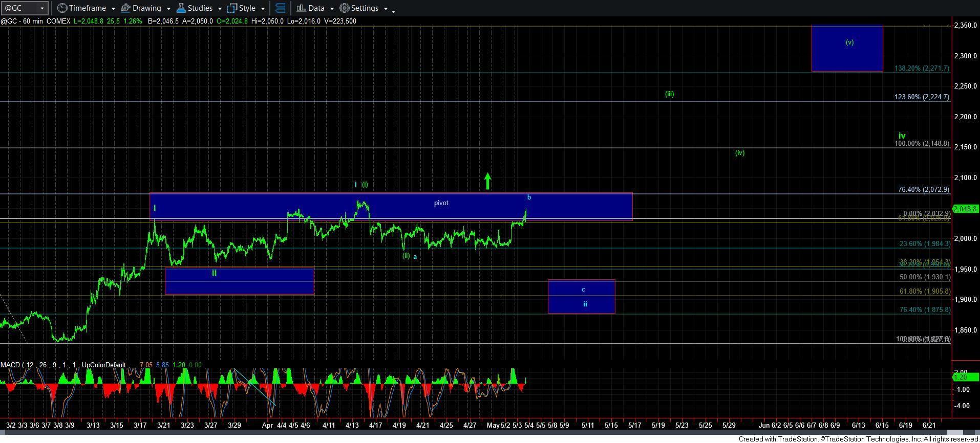The image size is (980, 443).
Task: Click the Drawing pencil icon
Action: (x=125, y=8)
